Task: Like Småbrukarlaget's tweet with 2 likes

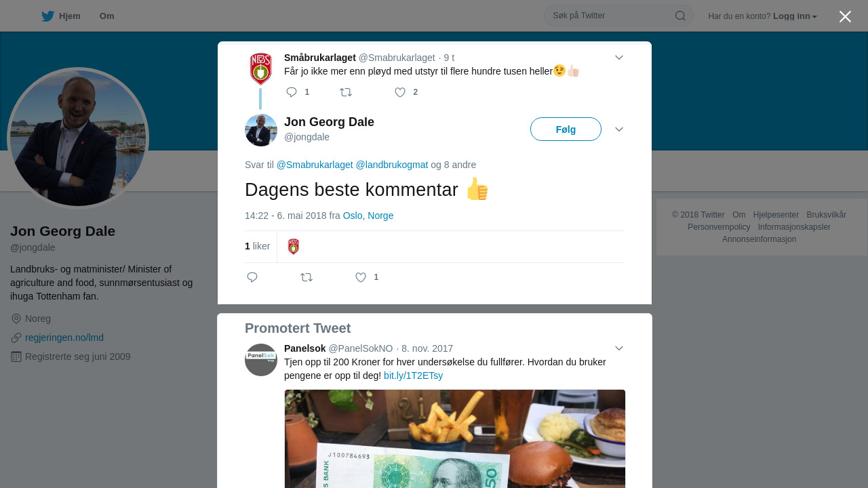Action: (x=400, y=92)
